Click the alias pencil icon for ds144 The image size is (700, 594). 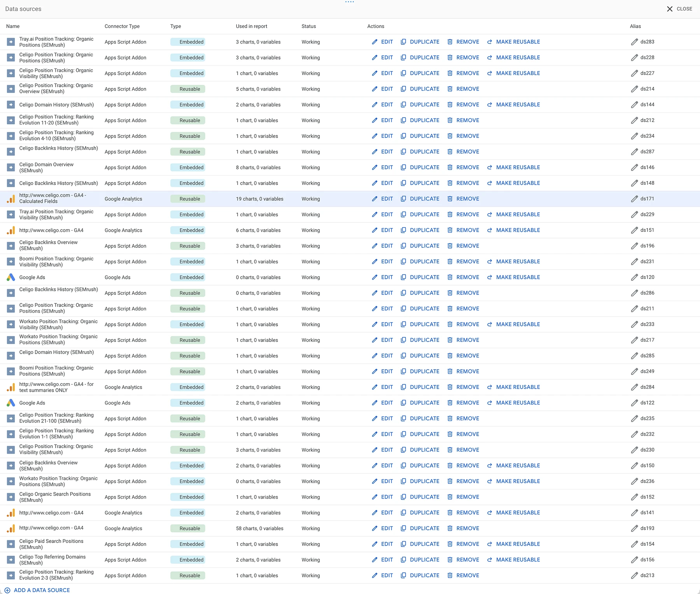tap(634, 105)
